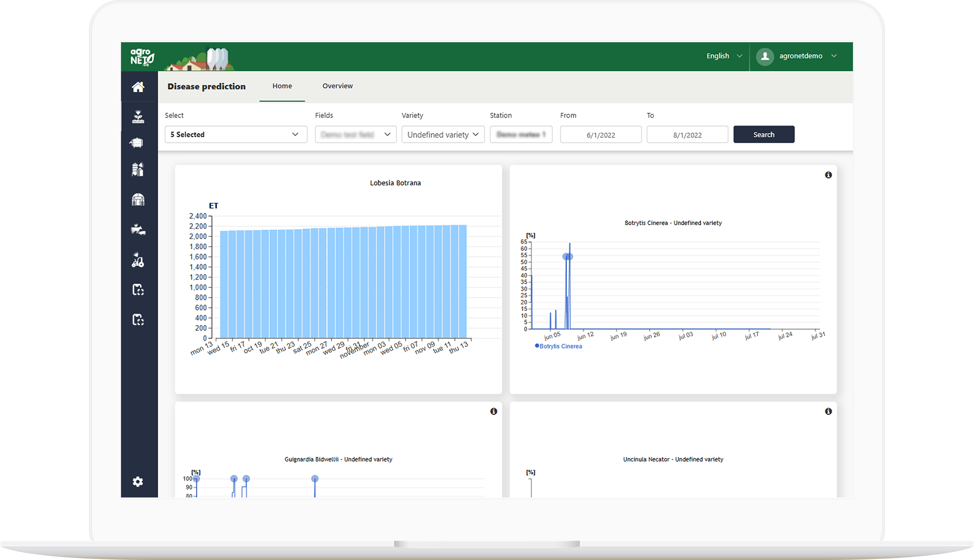Image resolution: width=974 pixels, height=560 pixels.
Task: Open the settings gear in sidebar
Action: pyautogui.click(x=138, y=482)
